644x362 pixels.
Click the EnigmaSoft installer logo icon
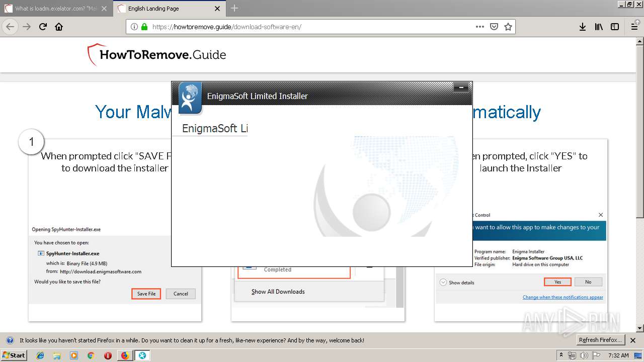[190, 98]
